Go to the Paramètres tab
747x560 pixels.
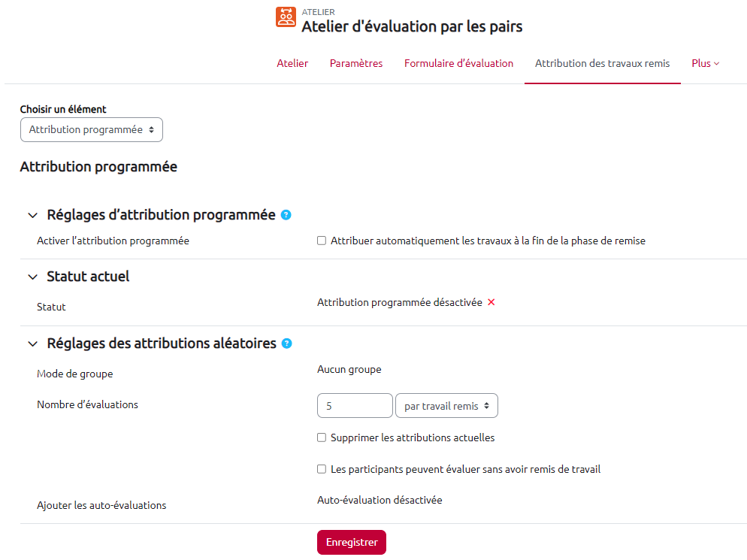click(x=356, y=63)
